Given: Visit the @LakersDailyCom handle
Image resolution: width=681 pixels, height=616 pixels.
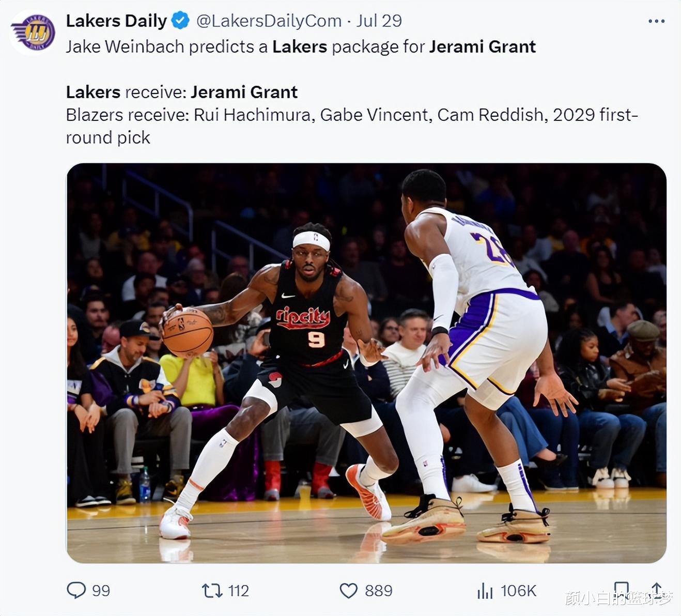Looking at the screenshot, I should point(269,21).
